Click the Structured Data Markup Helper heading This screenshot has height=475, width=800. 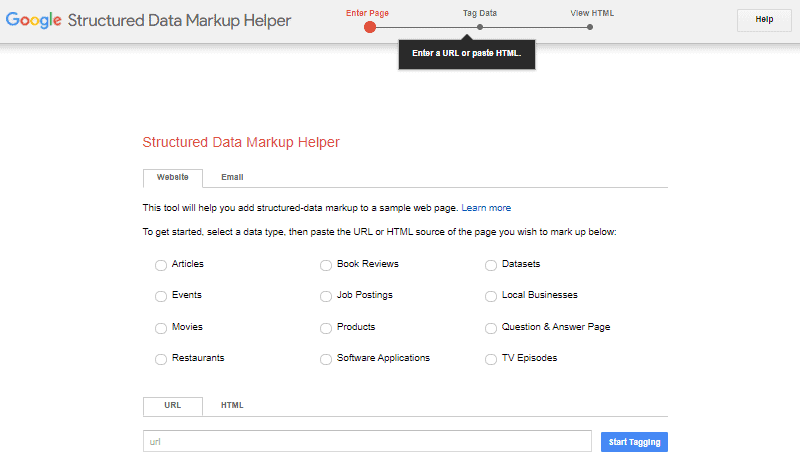179,20
